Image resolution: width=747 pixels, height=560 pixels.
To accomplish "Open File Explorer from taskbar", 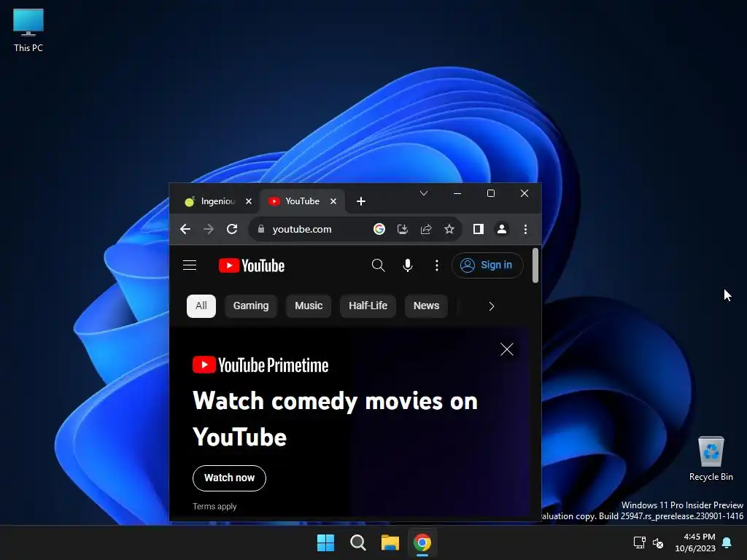I will [390, 542].
